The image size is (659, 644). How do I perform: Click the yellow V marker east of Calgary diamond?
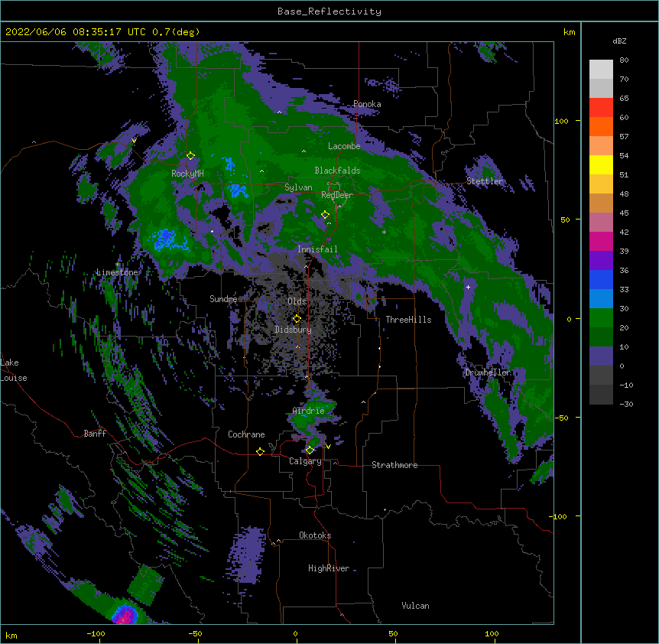point(328,447)
